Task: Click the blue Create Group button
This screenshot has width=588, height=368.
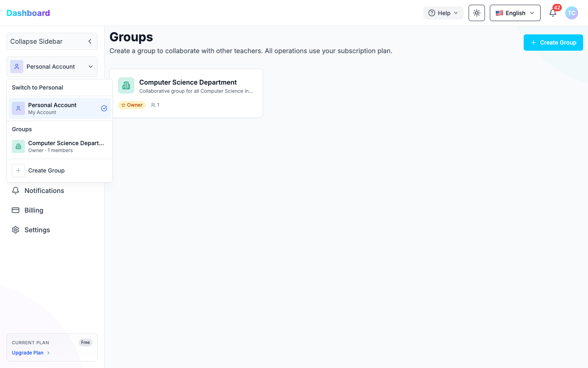Action: tap(553, 43)
